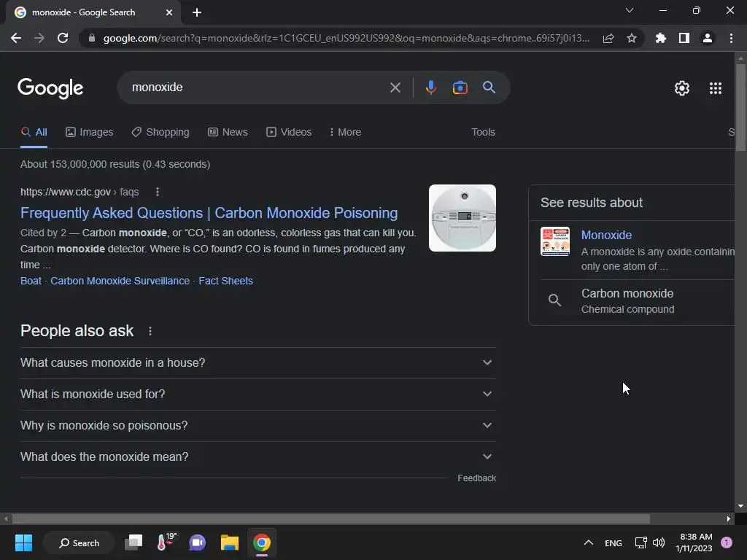The image size is (747, 560).
Task: Switch to the Images tab
Action: pyautogui.click(x=90, y=132)
